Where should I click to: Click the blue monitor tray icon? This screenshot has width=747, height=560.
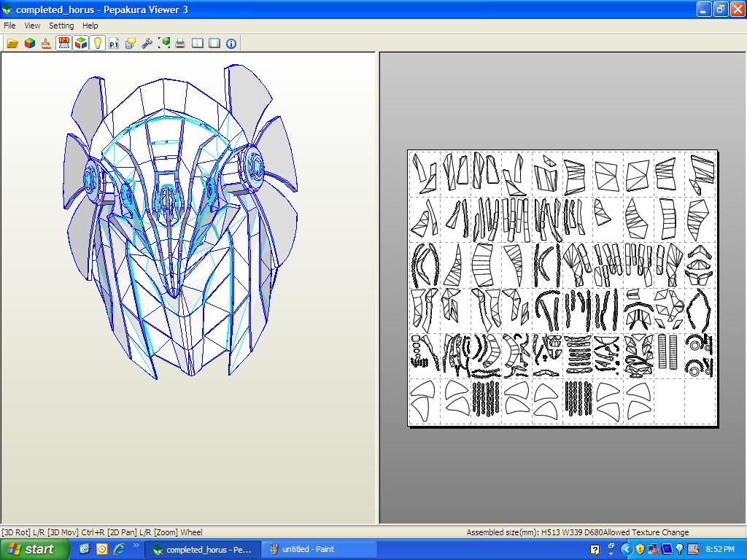667,550
